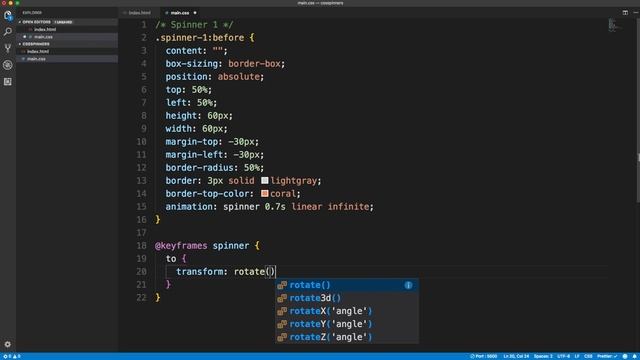This screenshot has width=640, height=360.
Task: Click Port: 5000 in status bar
Action: [x=484, y=356]
